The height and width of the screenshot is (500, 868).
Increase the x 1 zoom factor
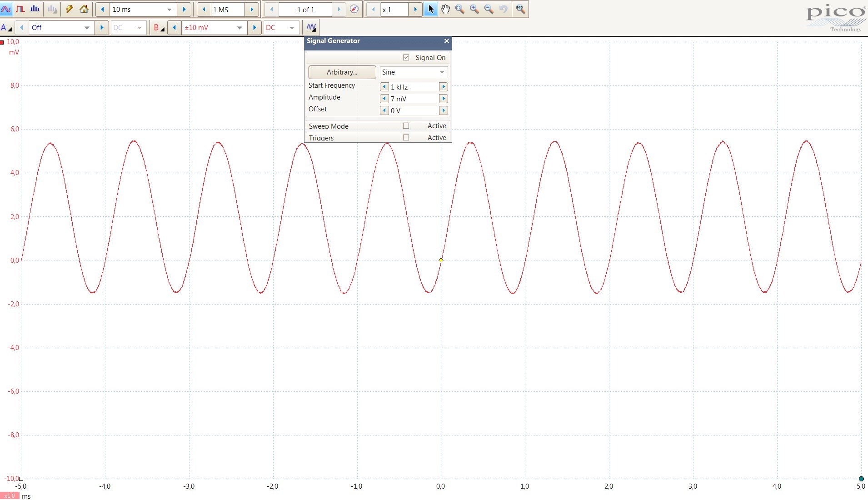415,10
